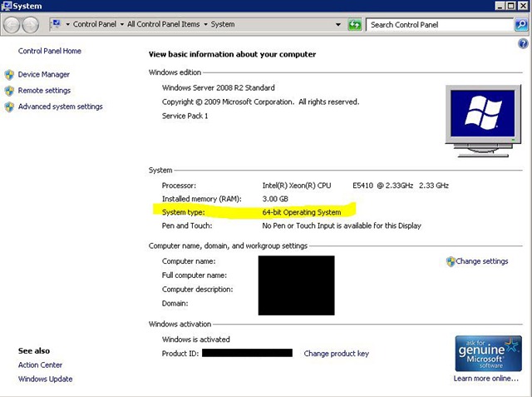Click the '64-bit Operating System' value
Viewport: 532px width, 397px height.
pyautogui.click(x=302, y=212)
